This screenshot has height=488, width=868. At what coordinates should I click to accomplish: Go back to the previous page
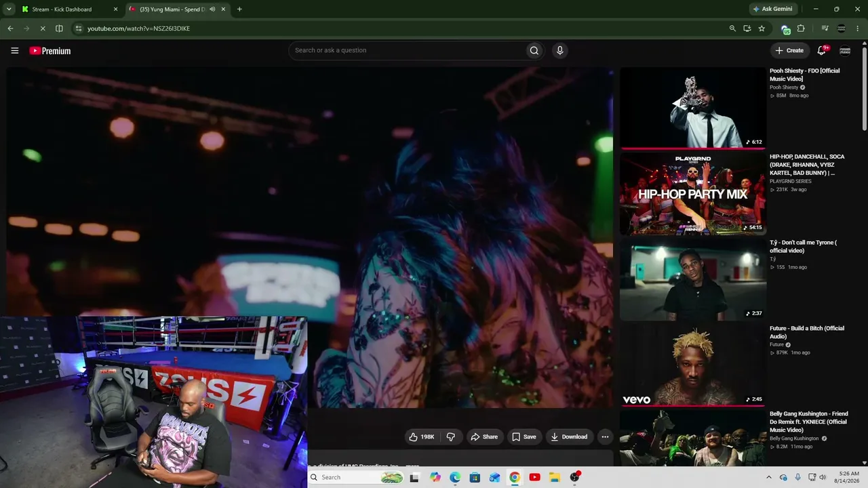[x=10, y=28]
